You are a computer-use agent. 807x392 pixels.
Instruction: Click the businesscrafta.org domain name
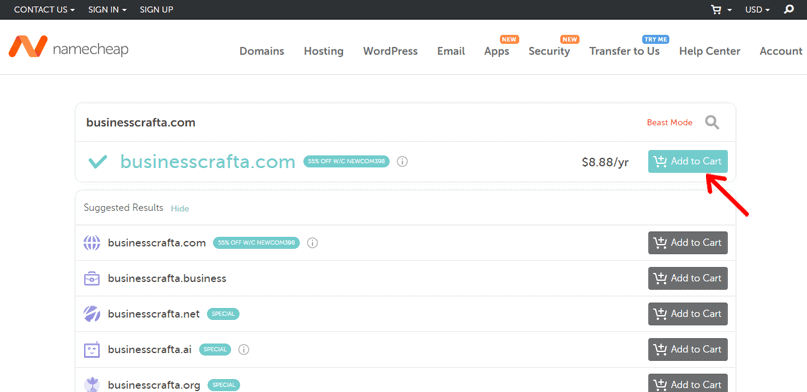[x=154, y=385]
